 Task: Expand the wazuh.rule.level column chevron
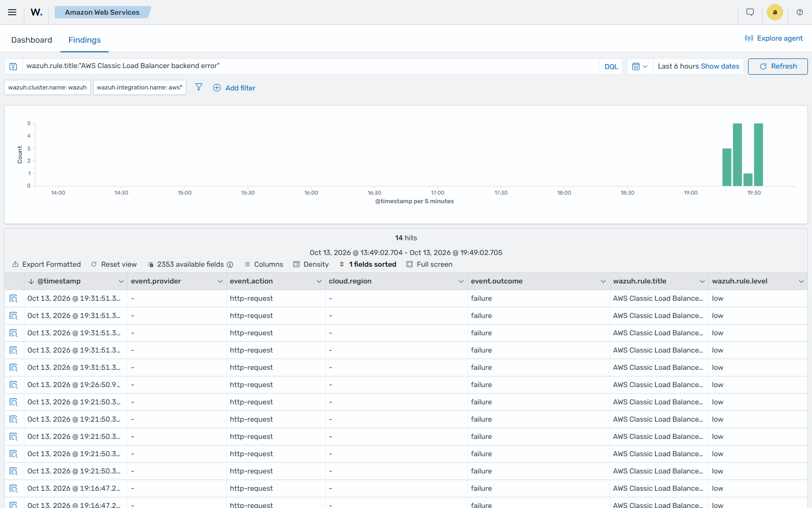click(801, 281)
